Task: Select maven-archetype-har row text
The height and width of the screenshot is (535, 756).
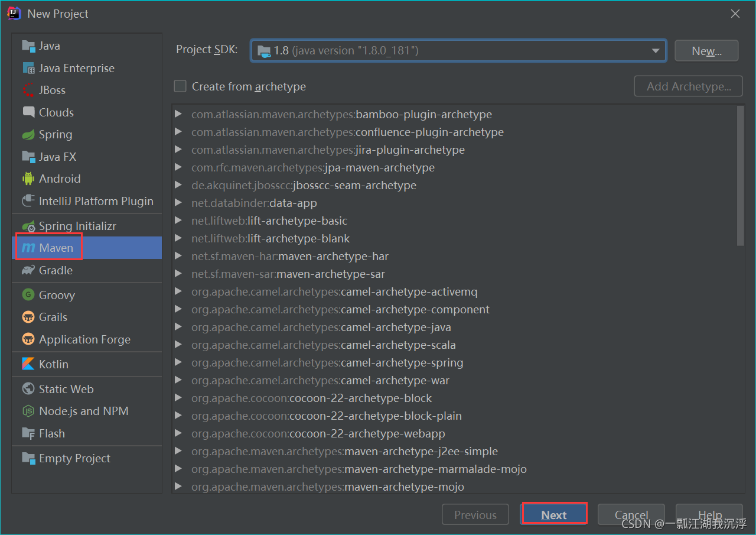Action: pyautogui.click(x=290, y=256)
